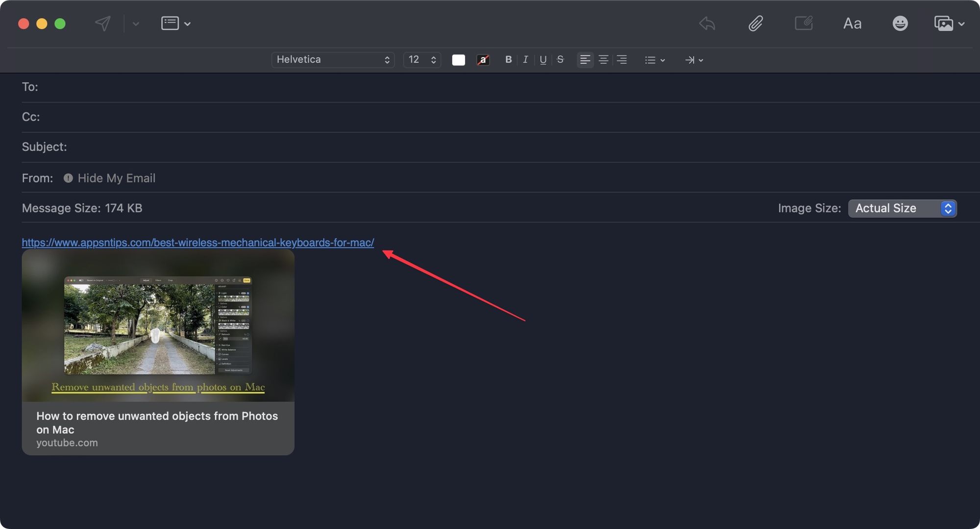Open the send options arrow next to Send
This screenshot has width=980, height=529.
(x=136, y=24)
